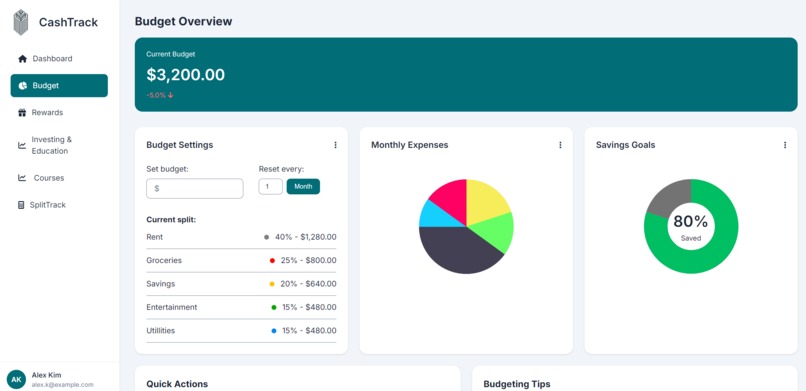
Task: Click the gray Rent color dot
Action: [x=266, y=237]
